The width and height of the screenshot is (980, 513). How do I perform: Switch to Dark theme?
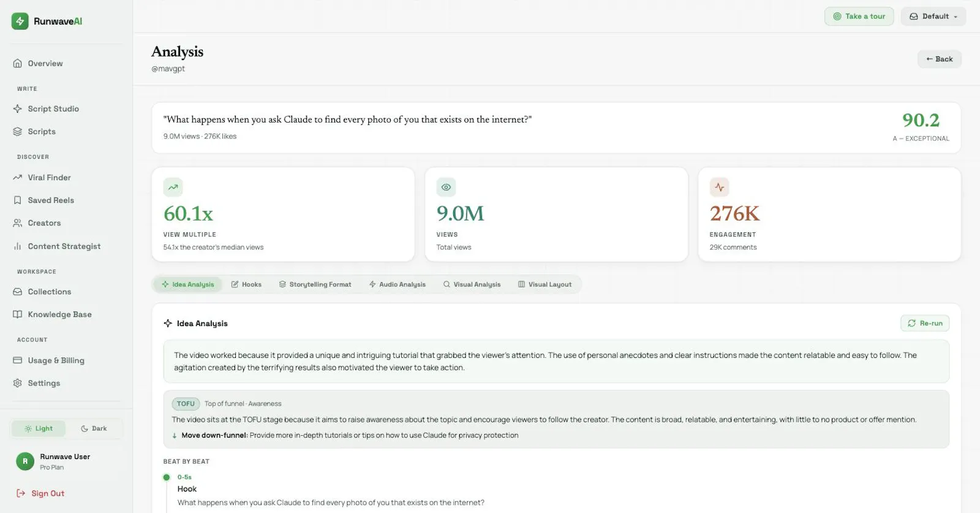click(x=94, y=428)
